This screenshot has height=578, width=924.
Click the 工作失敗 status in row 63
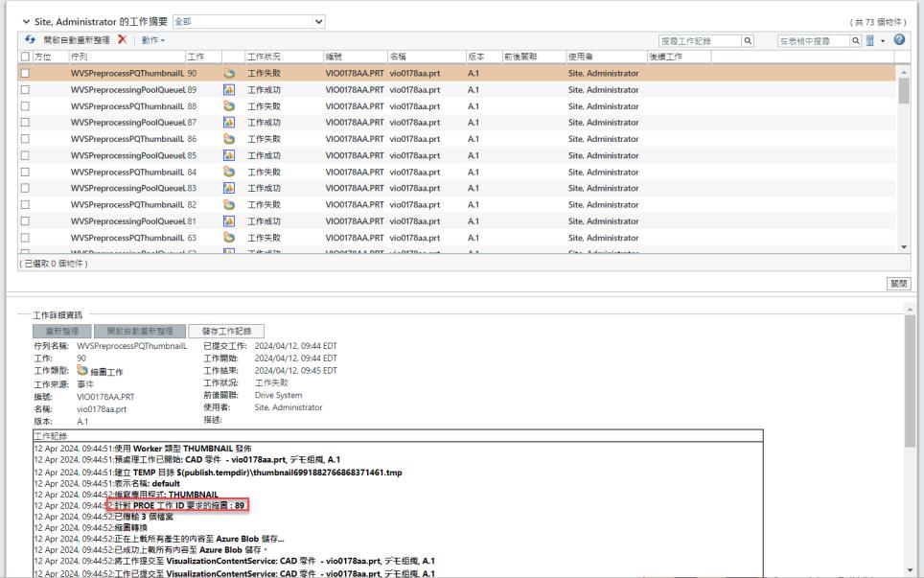(264, 238)
